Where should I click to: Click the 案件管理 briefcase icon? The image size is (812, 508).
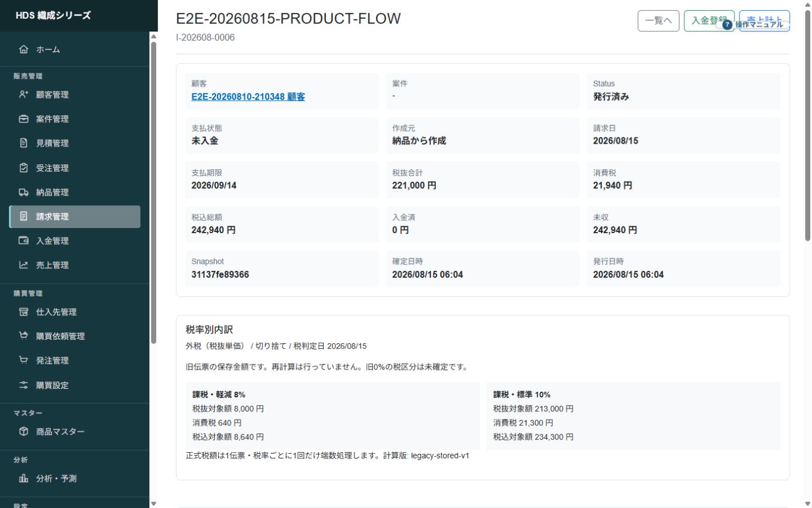tap(23, 119)
